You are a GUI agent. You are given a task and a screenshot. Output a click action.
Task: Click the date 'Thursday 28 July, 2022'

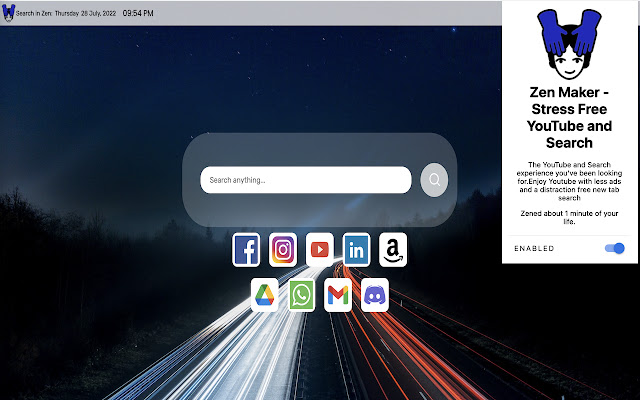[x=85, y=13]
